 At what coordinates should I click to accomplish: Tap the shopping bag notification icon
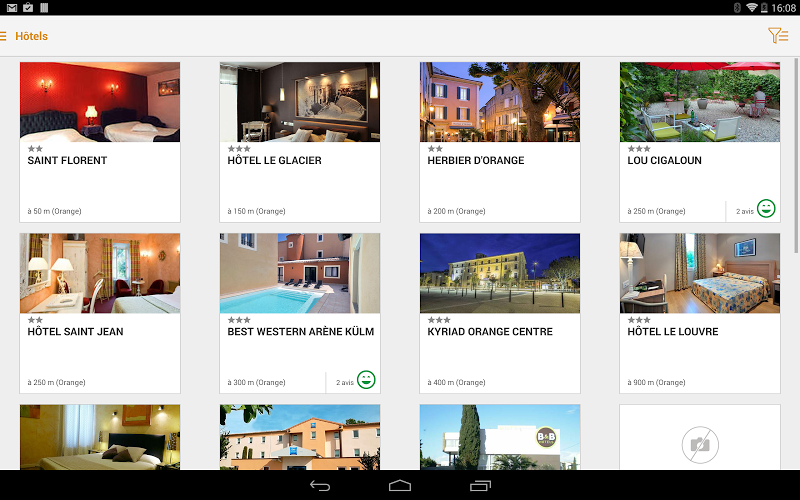(x=28, y=8)
